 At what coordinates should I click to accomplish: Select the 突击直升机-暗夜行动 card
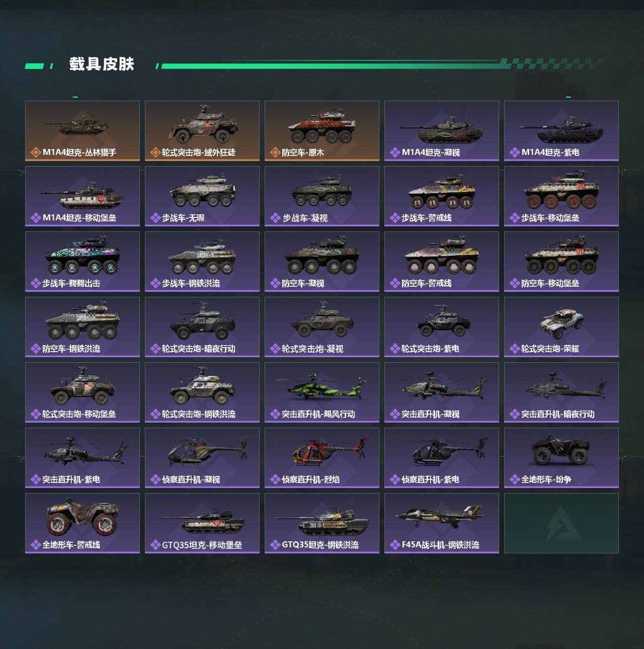[561, 392]
